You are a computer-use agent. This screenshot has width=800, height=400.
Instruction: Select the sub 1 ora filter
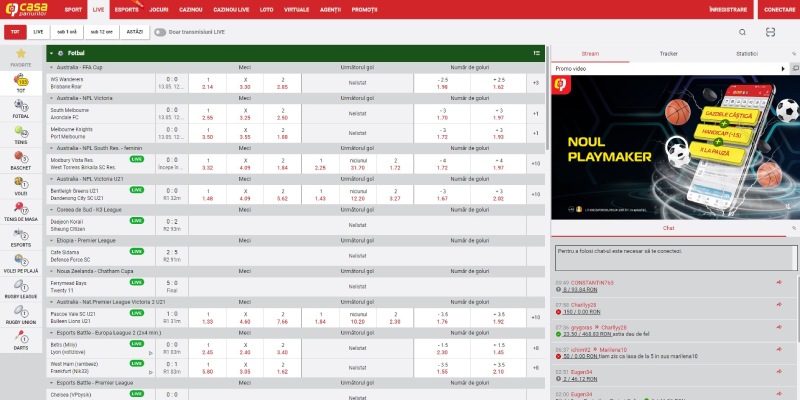[67, 32]
